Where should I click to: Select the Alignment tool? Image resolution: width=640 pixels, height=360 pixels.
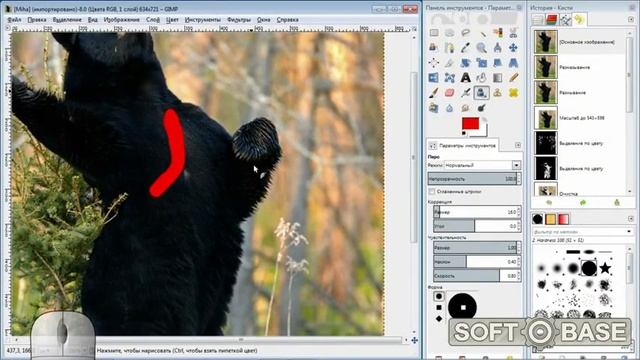click(x=434, y=63)
